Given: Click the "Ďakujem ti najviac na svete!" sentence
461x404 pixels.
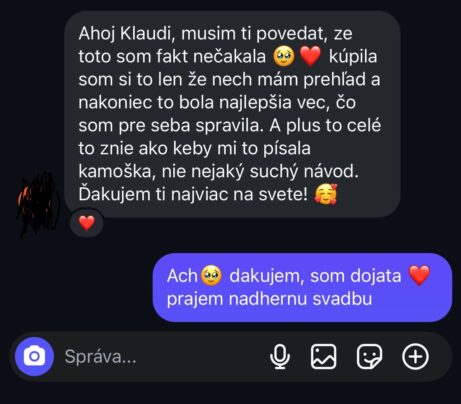Looking at the screenshot, I should point(193,194).
